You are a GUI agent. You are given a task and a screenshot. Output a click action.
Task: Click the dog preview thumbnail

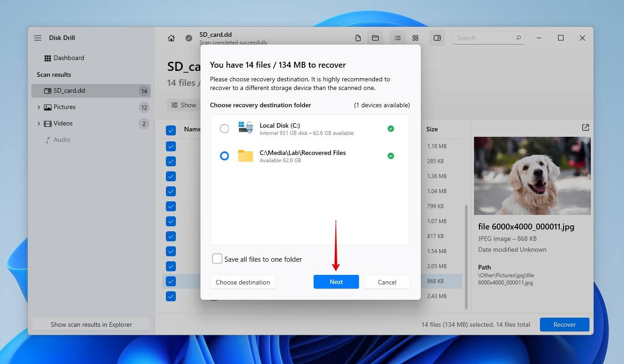tap(532, 176)
